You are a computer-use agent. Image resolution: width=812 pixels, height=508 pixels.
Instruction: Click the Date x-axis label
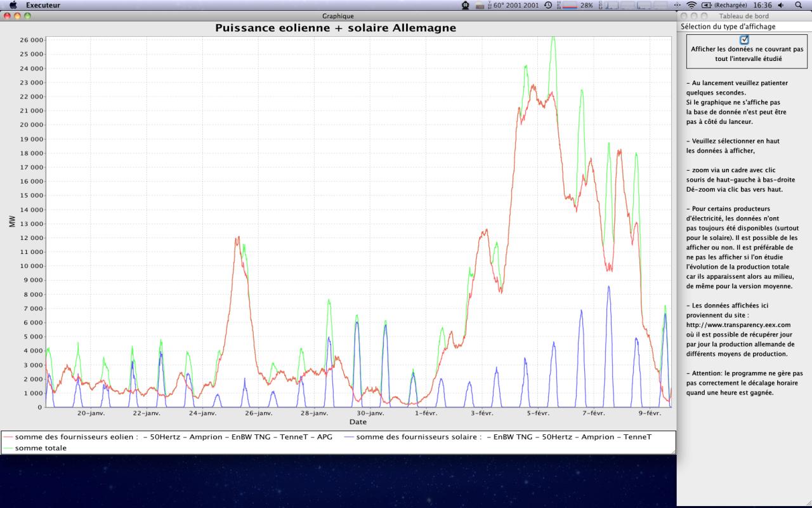[x=358, y=422]
